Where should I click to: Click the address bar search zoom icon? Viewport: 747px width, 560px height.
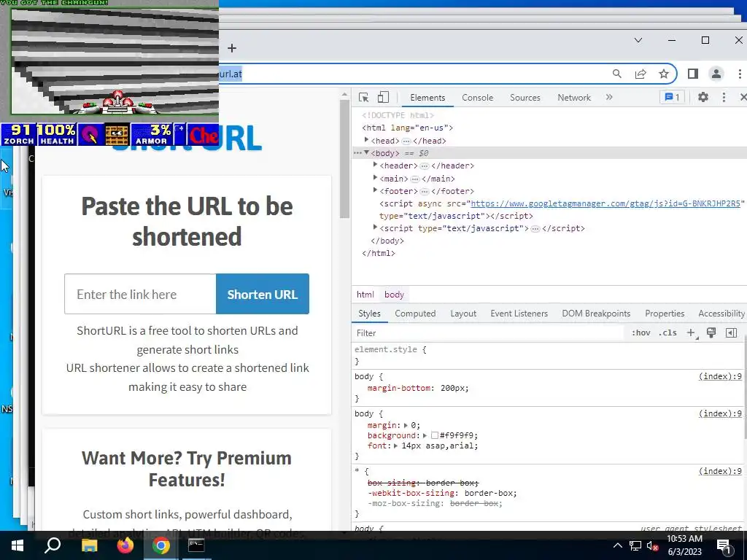[x=617, y=74]
